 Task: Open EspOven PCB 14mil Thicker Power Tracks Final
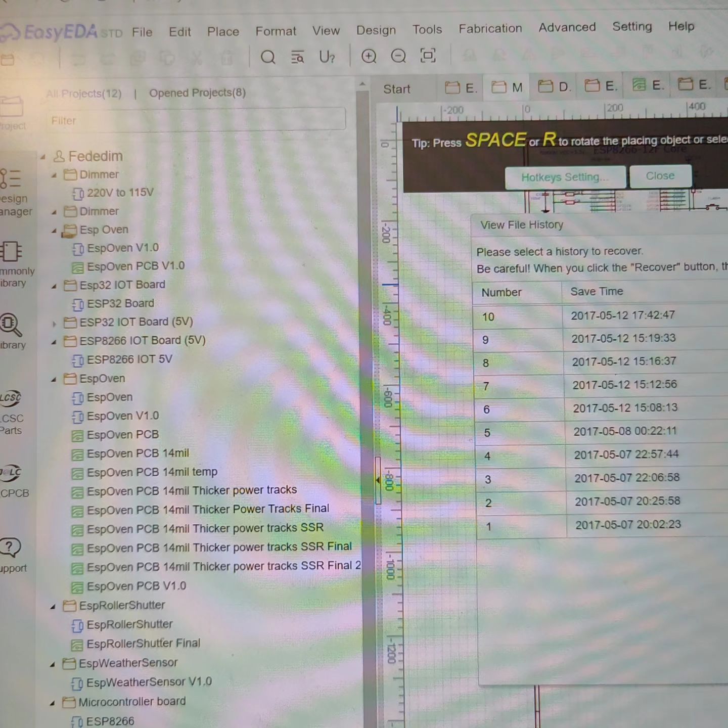pos(200,509)
